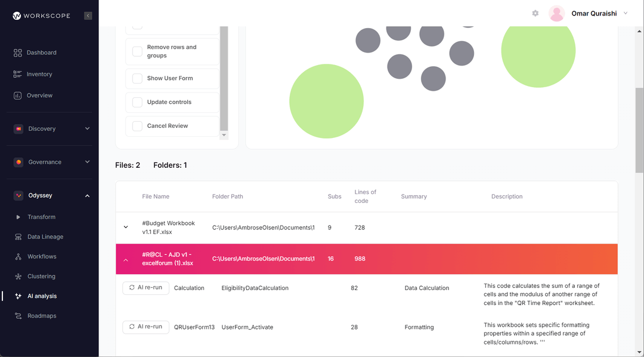Collapse the #Budget Workbook v1.1 EF.xlsx row
The image size is (644, 357).
click(x=125, y=227)
